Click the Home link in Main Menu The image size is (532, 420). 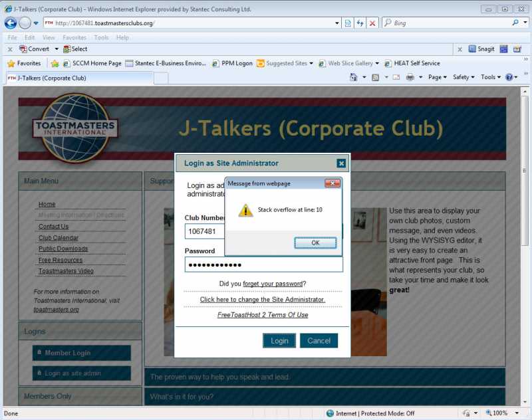47,204
